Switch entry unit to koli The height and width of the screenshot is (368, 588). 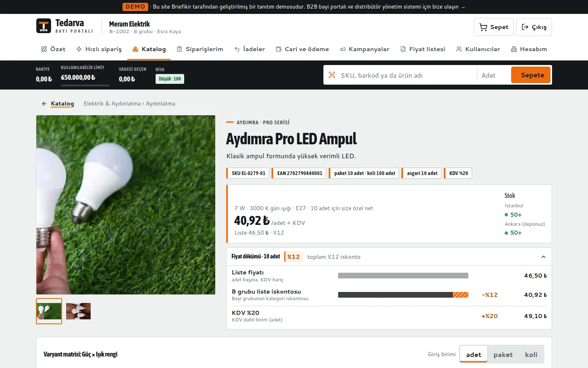(531, 355)
